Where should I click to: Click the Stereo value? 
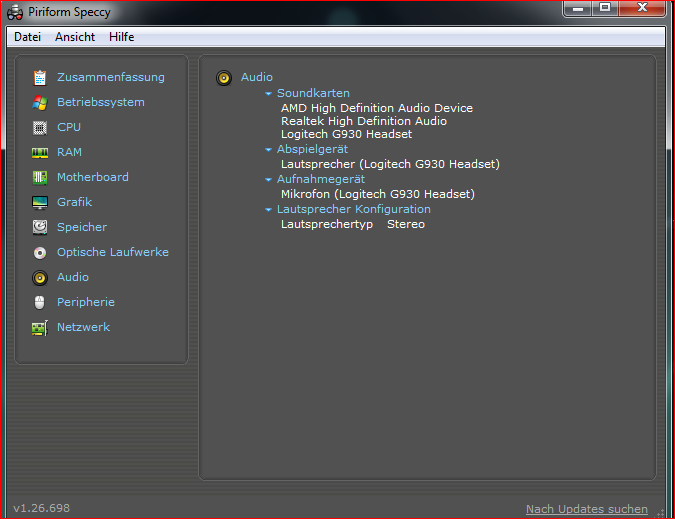[406, 224]
